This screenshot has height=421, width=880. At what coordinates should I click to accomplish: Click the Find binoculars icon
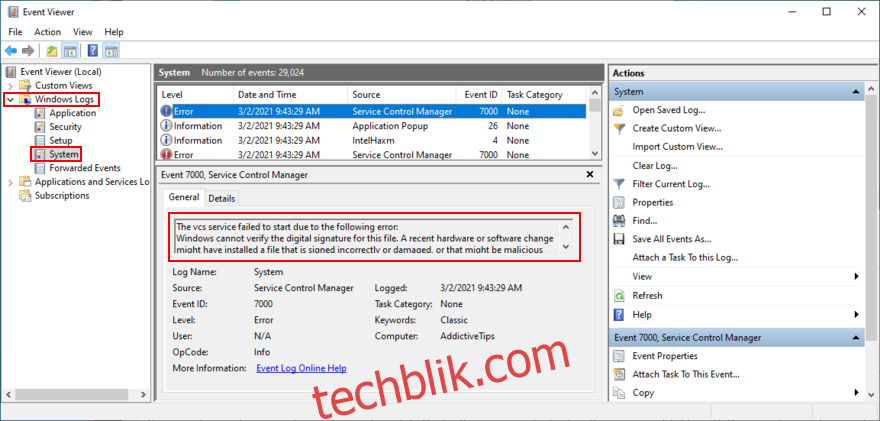coord(619,221)
